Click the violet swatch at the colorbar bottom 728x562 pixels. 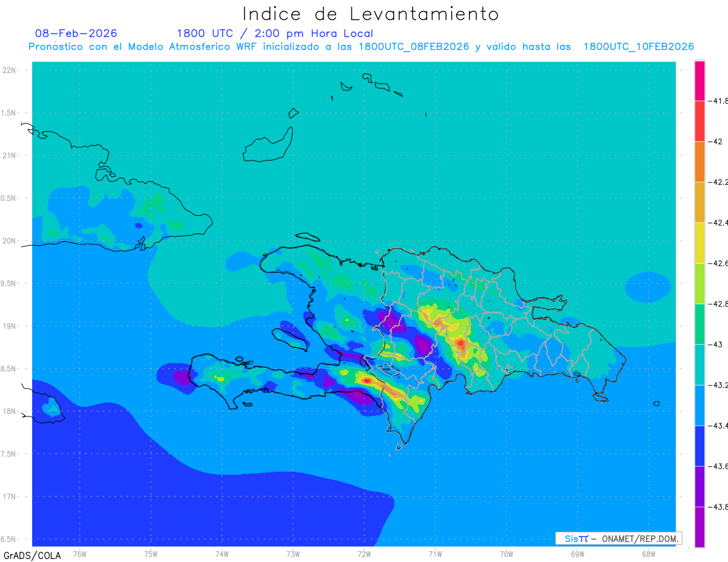[x=699, y=527]
